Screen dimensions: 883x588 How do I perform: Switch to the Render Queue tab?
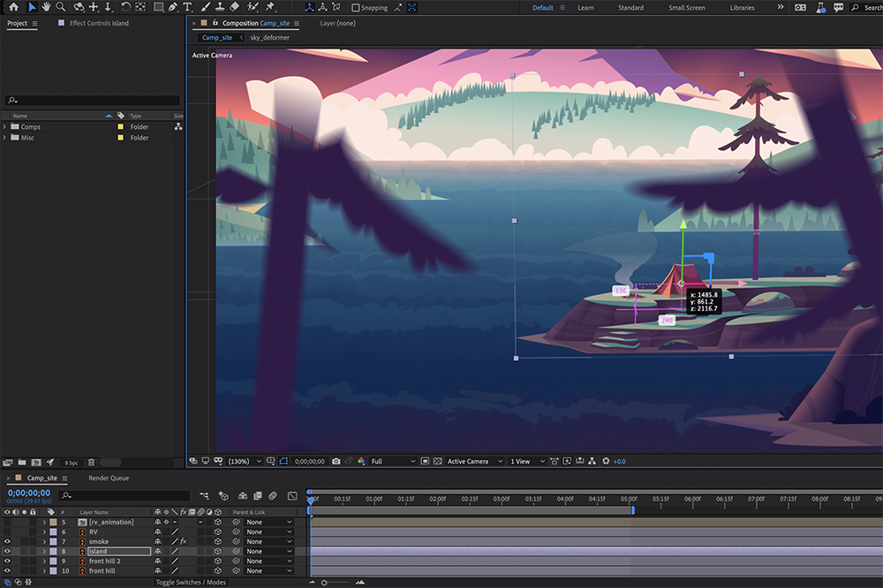[x=109, y=478]
